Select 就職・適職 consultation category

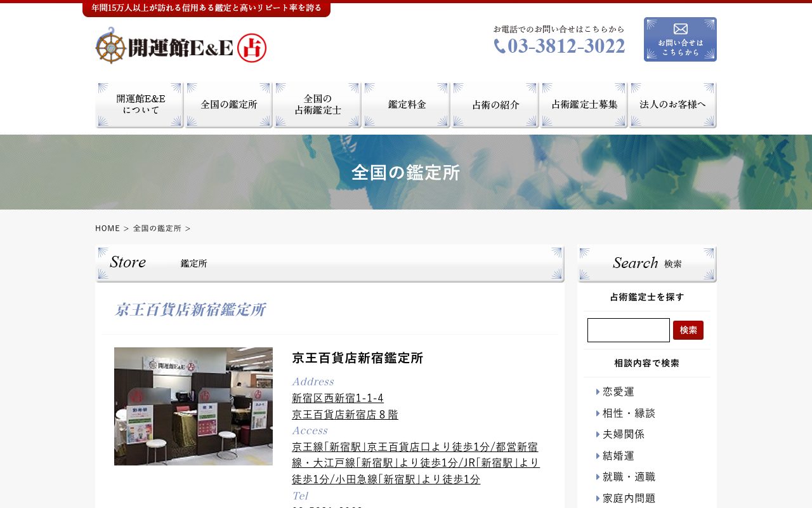[629, 477]
